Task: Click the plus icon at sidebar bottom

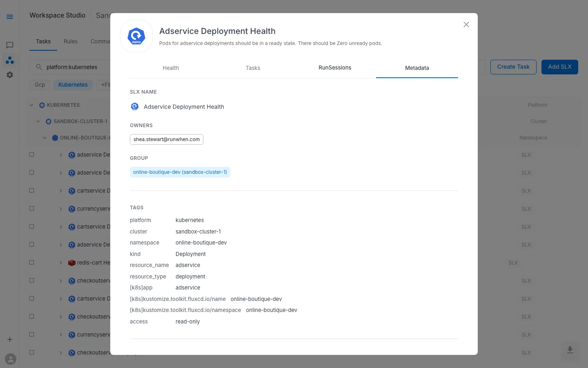Action: coord(10,339)
